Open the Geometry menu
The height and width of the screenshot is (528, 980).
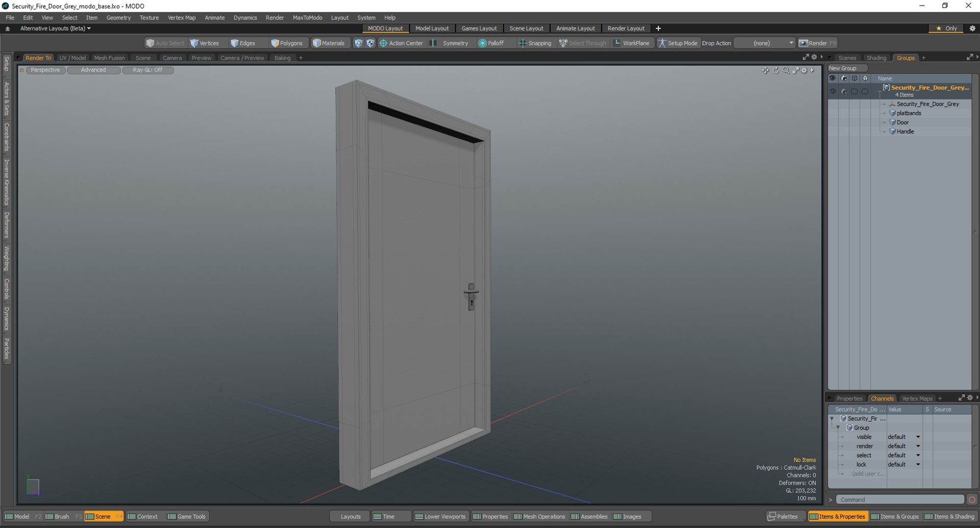click(x=118, y=17)
